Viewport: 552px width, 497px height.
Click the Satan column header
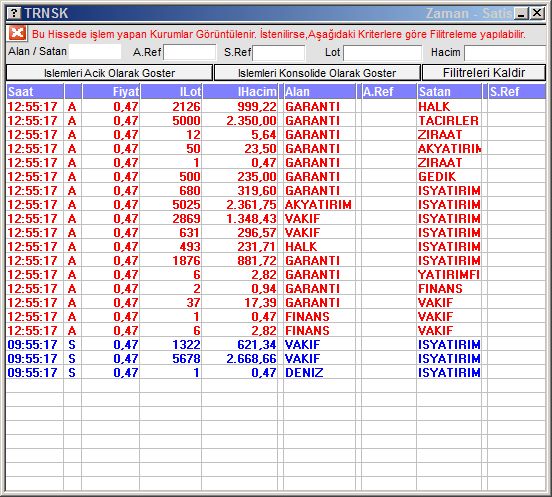click(x=449, y=92)
